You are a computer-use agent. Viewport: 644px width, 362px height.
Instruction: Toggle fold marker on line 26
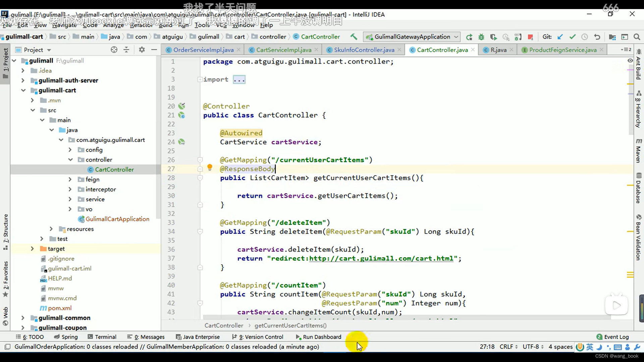(200, 160)
